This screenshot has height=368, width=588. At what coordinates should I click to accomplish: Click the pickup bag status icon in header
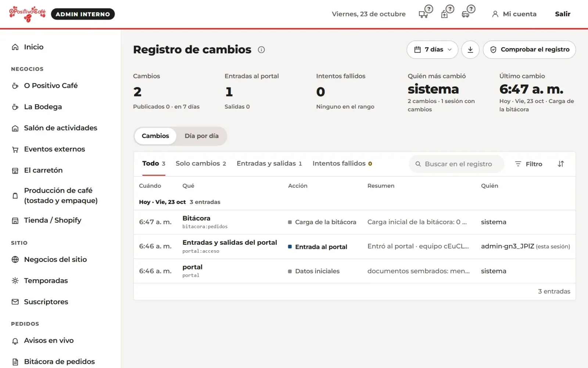447,12
